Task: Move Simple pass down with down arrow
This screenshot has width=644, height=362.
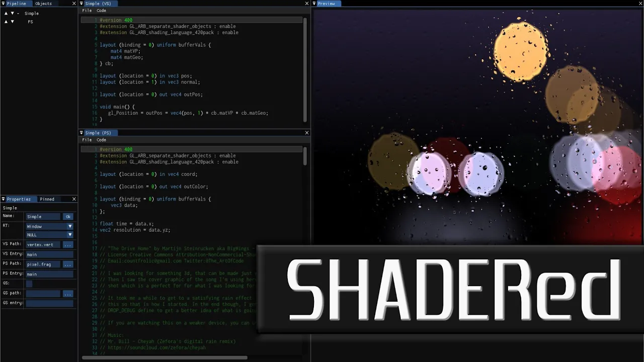Action: [12, 14]
